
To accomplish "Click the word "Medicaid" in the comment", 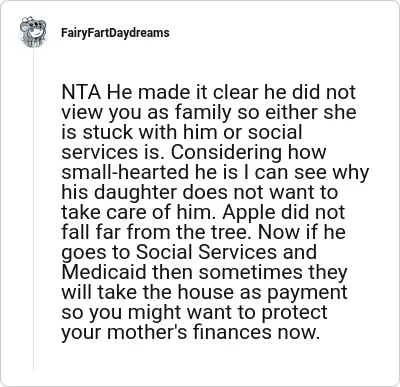I will click(104, 272).
